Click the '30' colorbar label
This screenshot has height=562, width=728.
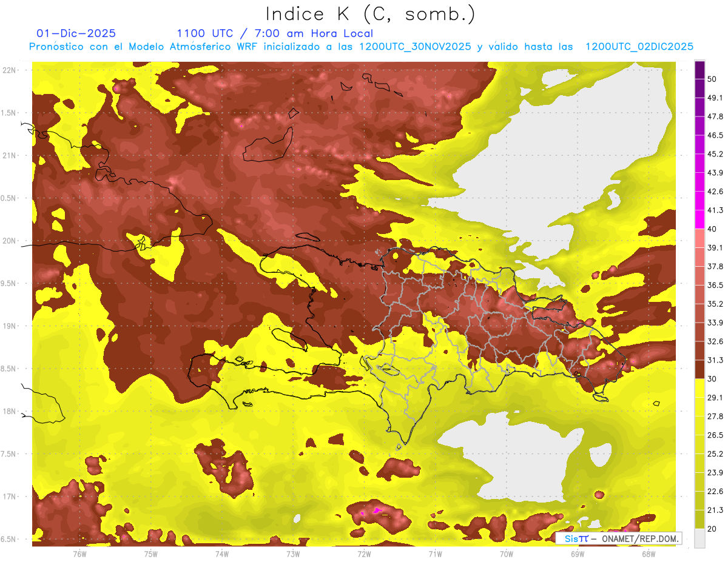pyautogui.click(x=713, y=379)
